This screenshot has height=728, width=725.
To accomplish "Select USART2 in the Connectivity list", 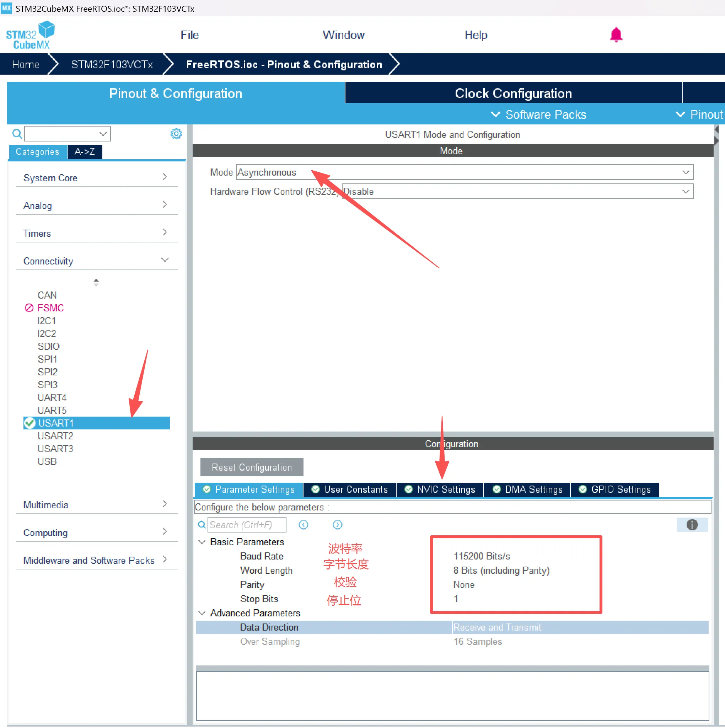I will [x=55, y=435].
